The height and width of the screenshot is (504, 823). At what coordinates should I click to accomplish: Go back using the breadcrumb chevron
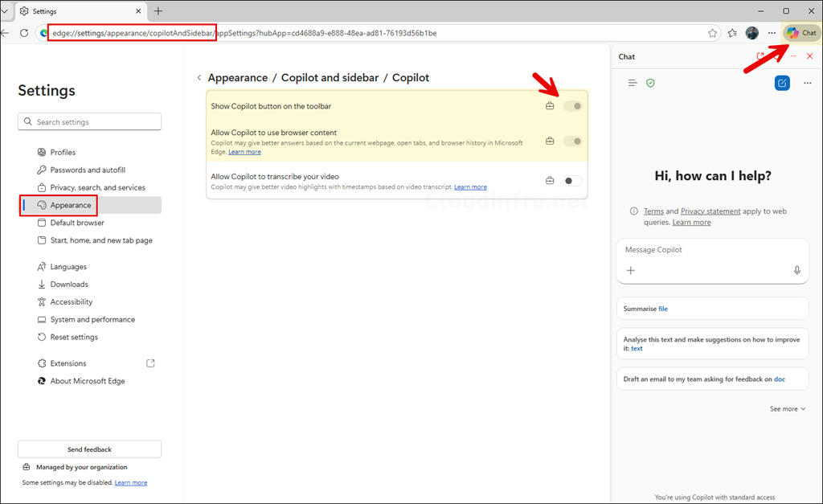click(x=199, y=78)
